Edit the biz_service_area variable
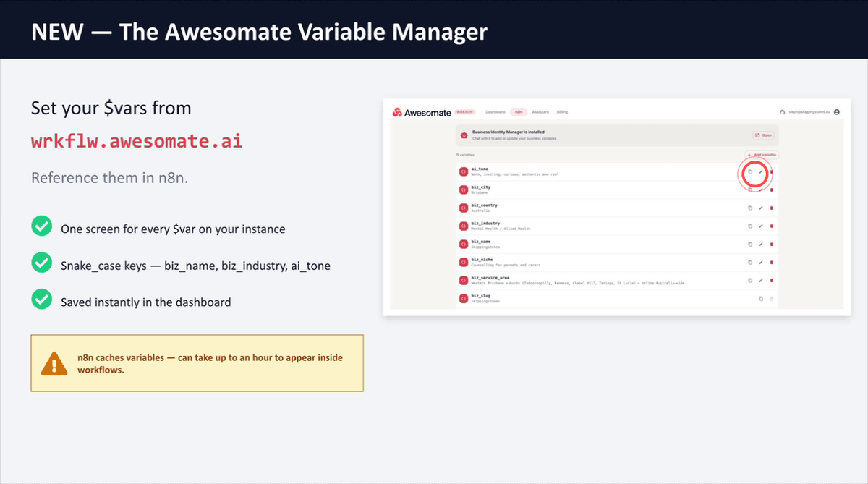Screen dimensions: 868x484 [x=761, y=280]
